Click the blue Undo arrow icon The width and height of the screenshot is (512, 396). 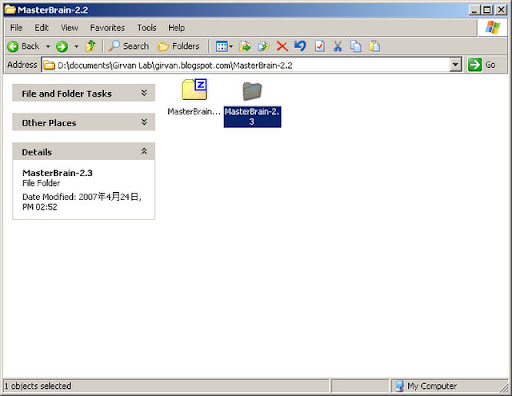click(x=300, y=46)
